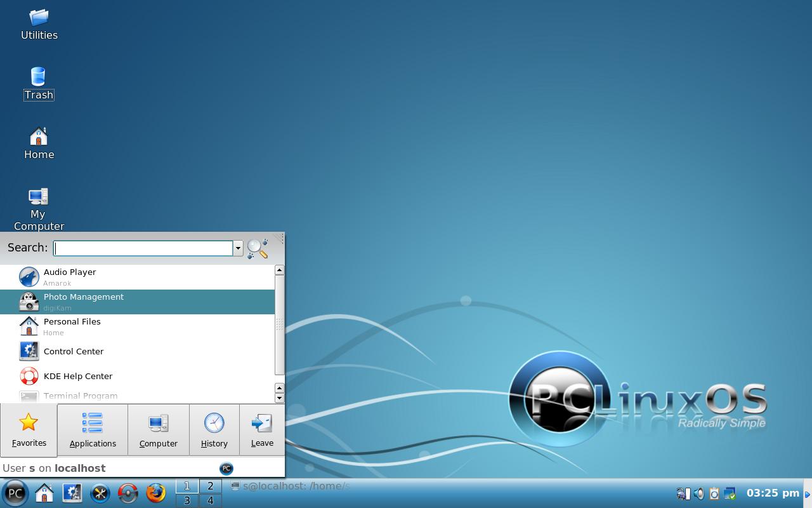Open the My Computer desktop icon
This screenshot has width=812, height=508.
click(39, 209)
